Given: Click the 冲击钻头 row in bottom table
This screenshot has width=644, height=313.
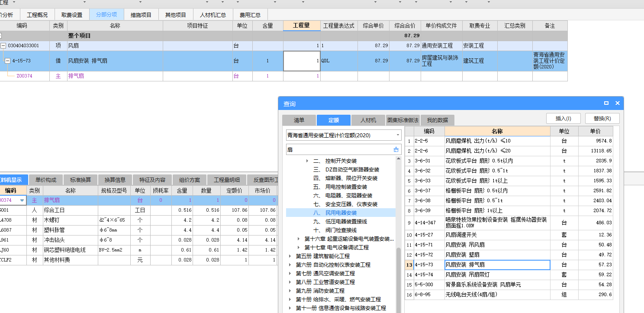Looking at the screenshot, I should click(x=138, y=240).
